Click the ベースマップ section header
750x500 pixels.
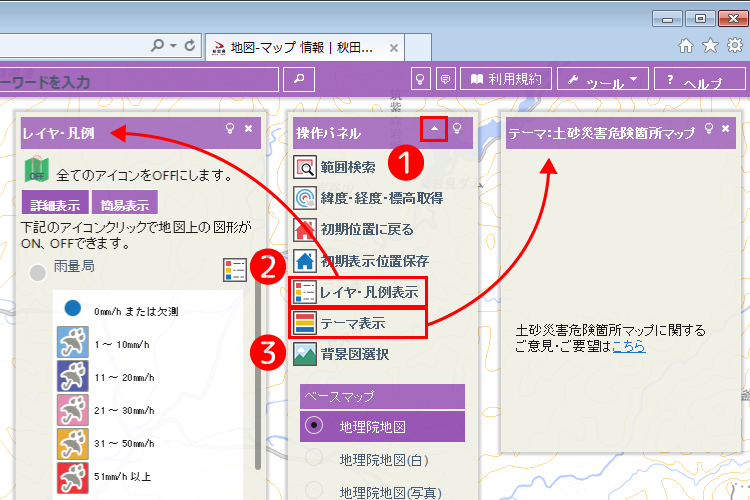[382, 396]
